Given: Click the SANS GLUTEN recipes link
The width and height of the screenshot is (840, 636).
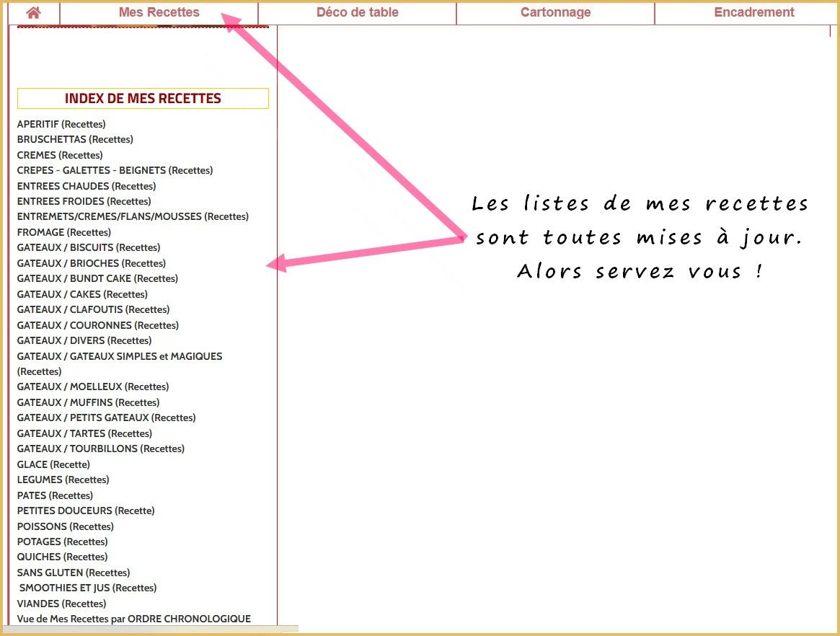Looking at the screenshot, I should (x=73, y=573).
